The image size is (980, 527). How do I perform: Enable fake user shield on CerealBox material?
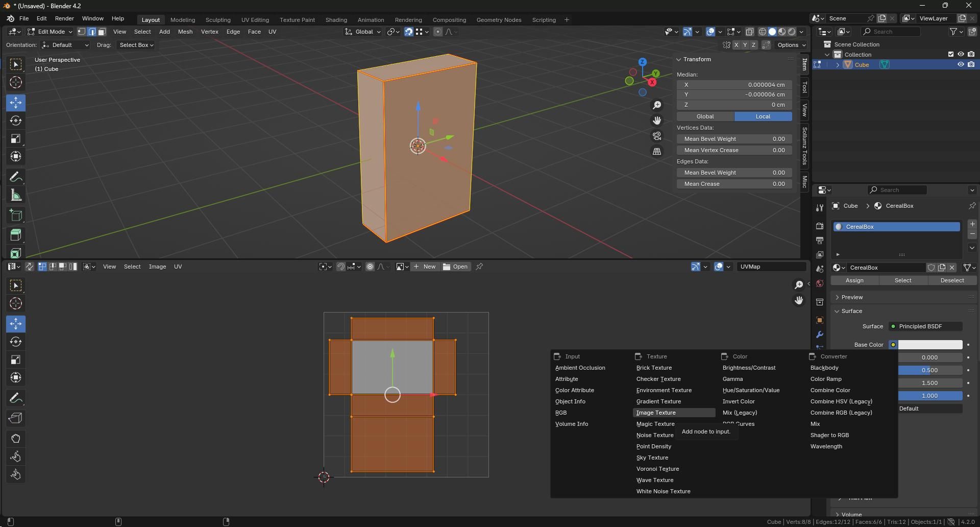(x=932, y=268)
